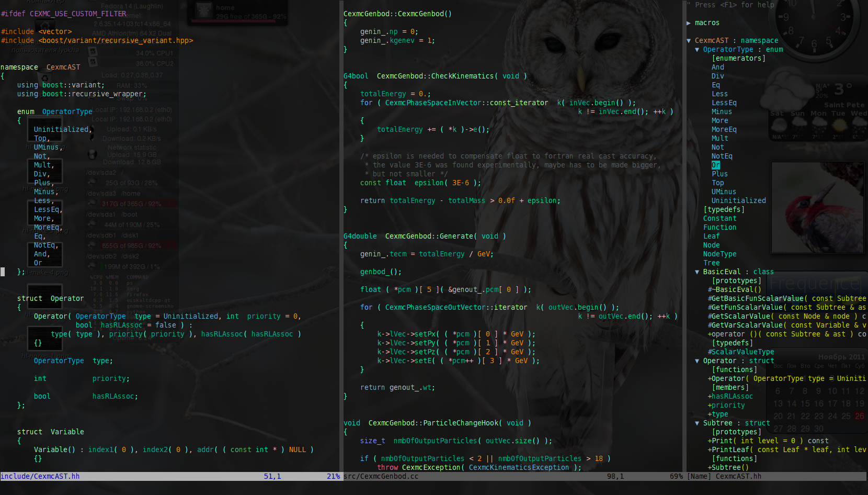Select the highlighted Or enumerator in tagbar
This screenshot has height=495, width=868.
716,165
